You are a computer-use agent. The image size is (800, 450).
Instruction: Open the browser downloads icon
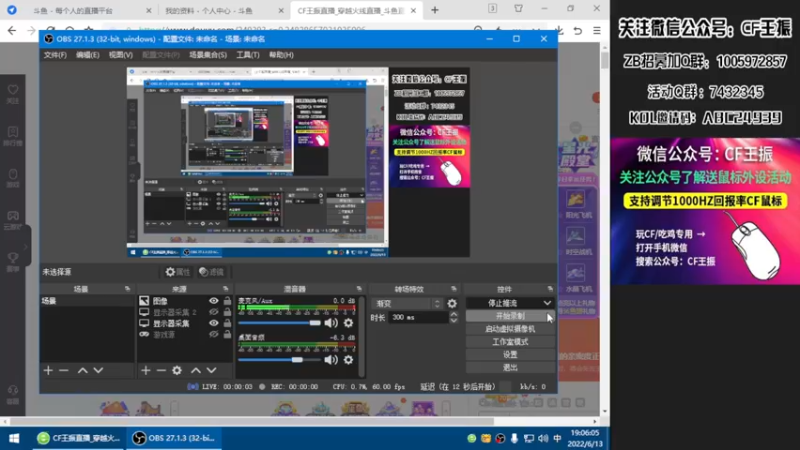(x=559, y=31)
